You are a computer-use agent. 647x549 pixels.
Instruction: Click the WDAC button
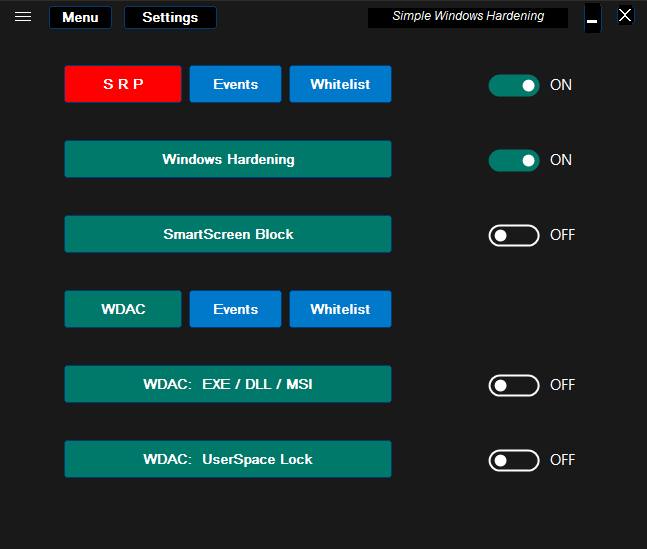pos(123,309)
